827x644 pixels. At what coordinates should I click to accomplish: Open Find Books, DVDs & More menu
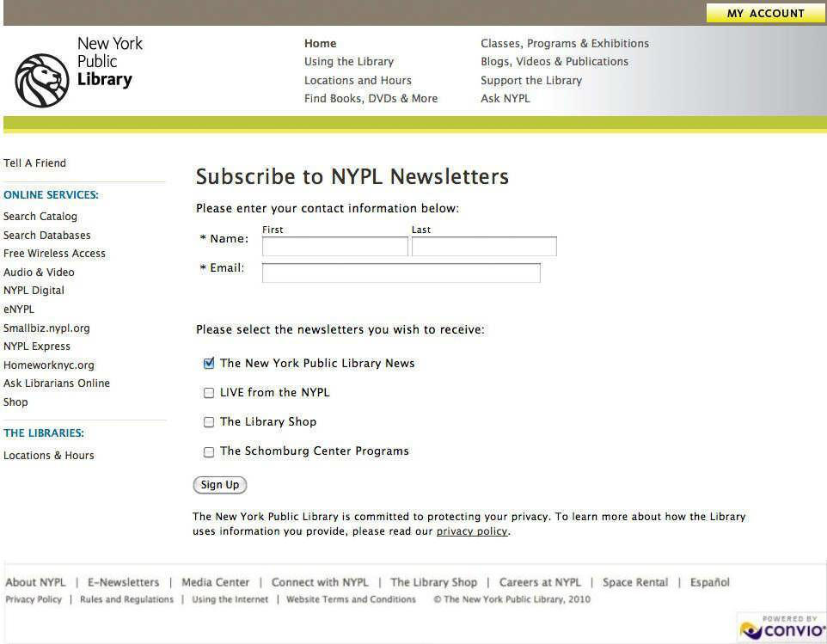[x=371, y=98]
